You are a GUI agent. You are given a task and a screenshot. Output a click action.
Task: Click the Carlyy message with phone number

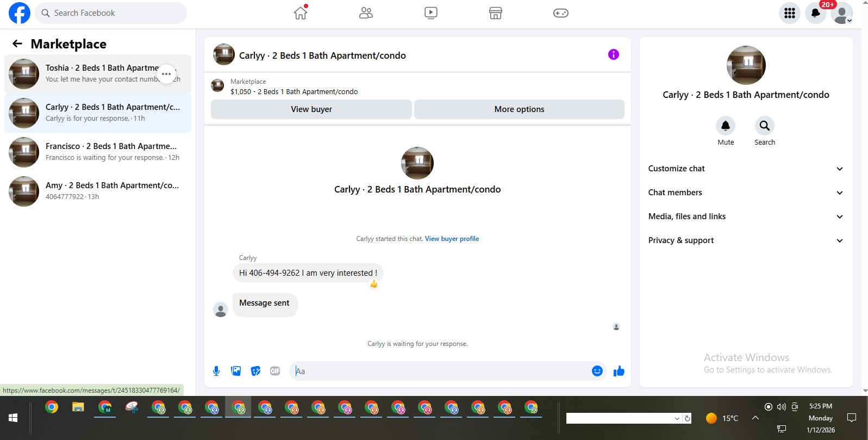pos(308,273)
